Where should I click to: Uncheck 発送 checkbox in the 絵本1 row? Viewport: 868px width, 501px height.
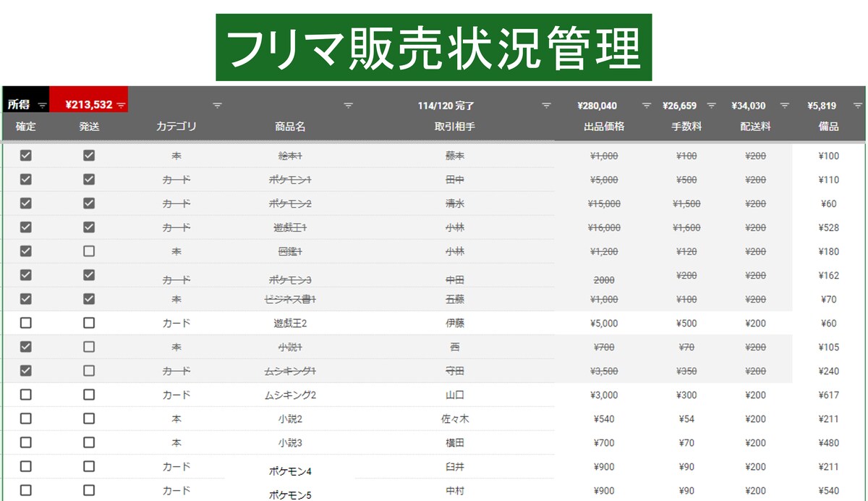tap(89, 155)
